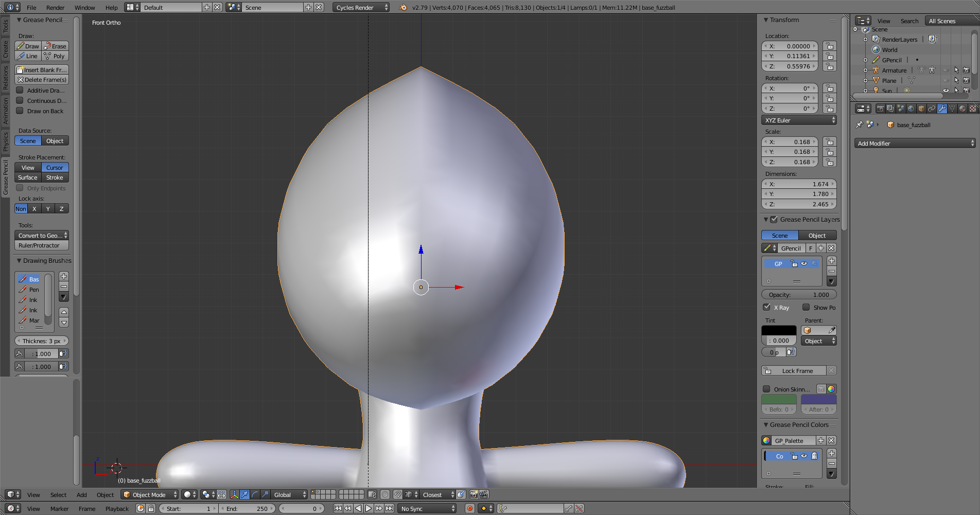Click the rotate manipulator arc icon
The height and width of the screenshot is (515, 980).
tap(255, 494)
